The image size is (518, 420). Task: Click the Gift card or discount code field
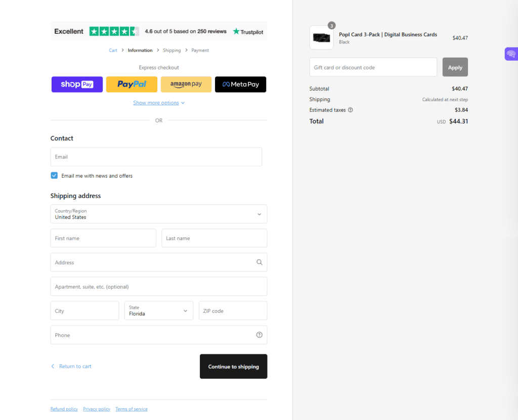click(x=373, y=67)
